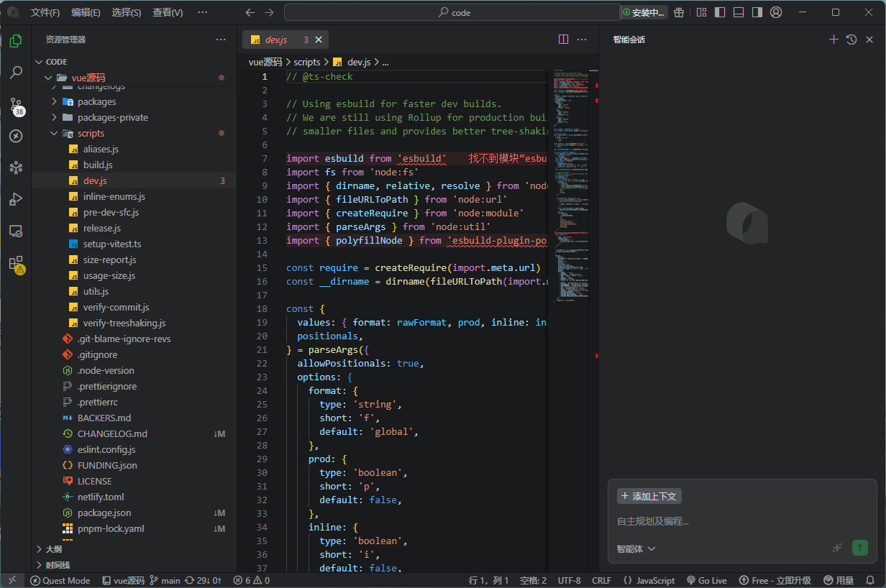Click the app logo icon at top left
The height and width of the screenshot is (588, 886).
[x=13, y=12]
